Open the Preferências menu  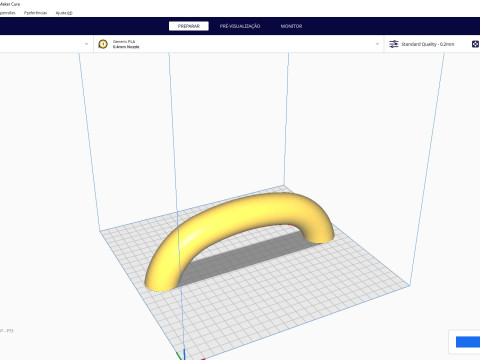35,13
